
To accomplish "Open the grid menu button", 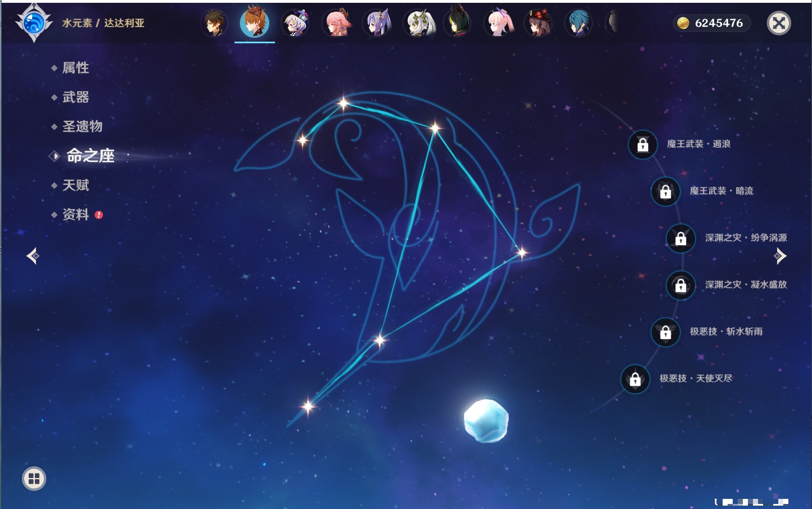I will tap(34, 479).
